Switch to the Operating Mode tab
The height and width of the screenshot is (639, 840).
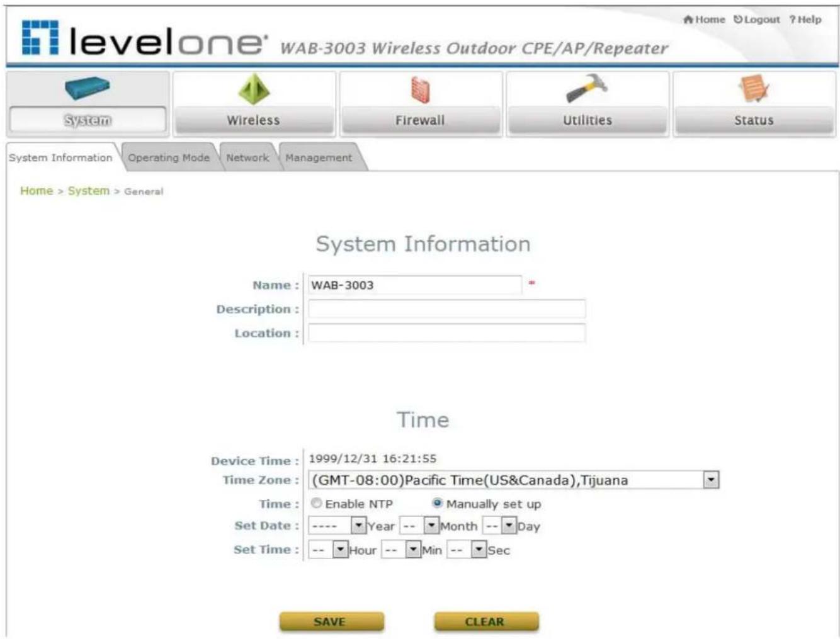(x=169, y=157)
